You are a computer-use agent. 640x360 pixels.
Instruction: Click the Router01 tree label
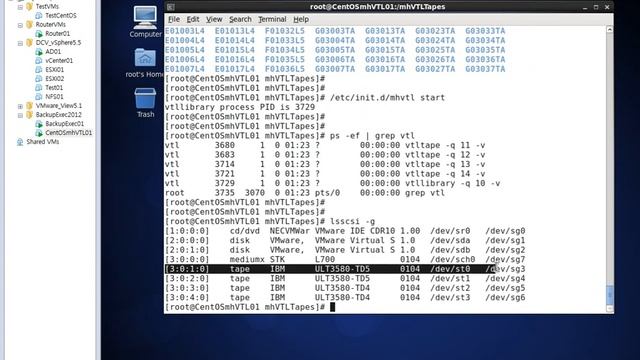click(x=57, y=33)
